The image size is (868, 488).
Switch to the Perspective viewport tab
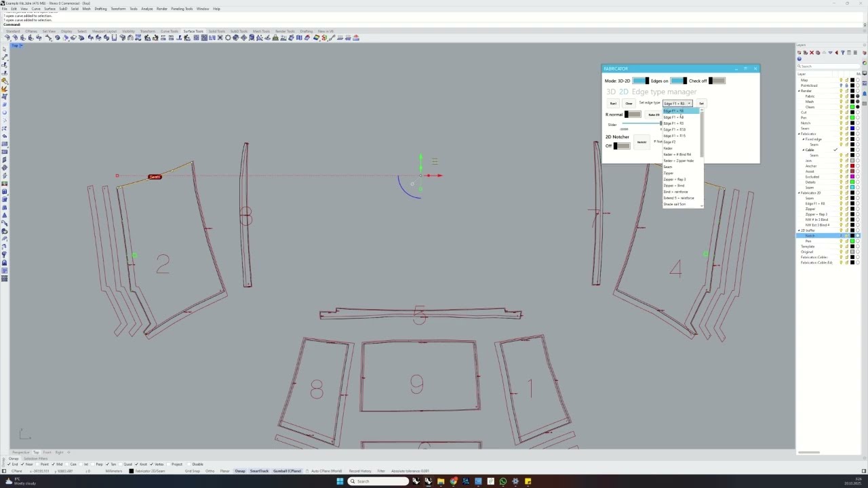coord(21,452)
